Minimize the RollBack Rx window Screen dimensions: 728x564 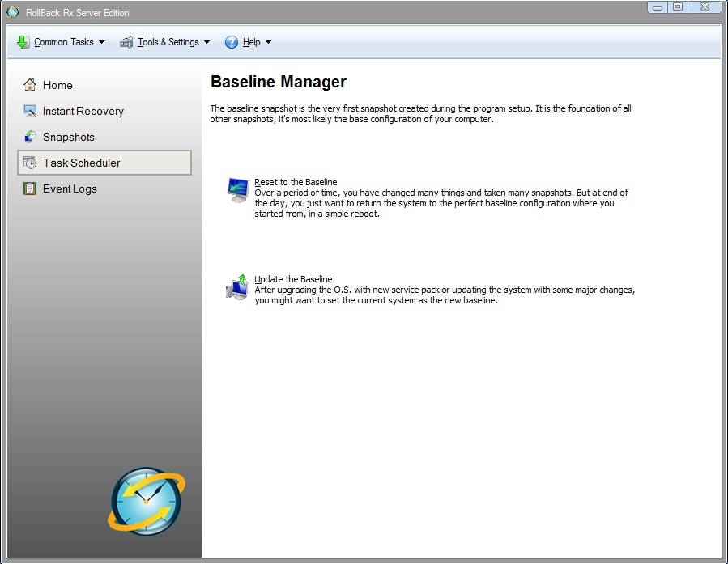pyautogui.click(x=658, y=7)
